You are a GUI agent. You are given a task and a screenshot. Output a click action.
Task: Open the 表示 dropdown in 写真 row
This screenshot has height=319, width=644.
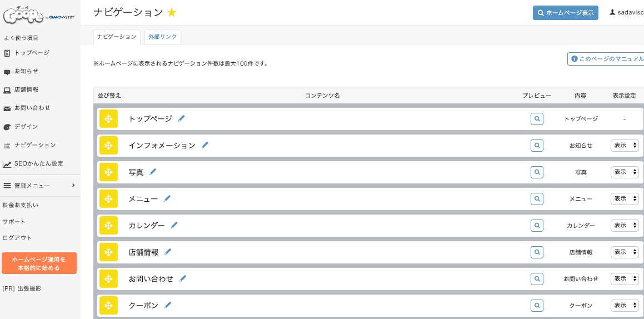(x=625, y=172)
